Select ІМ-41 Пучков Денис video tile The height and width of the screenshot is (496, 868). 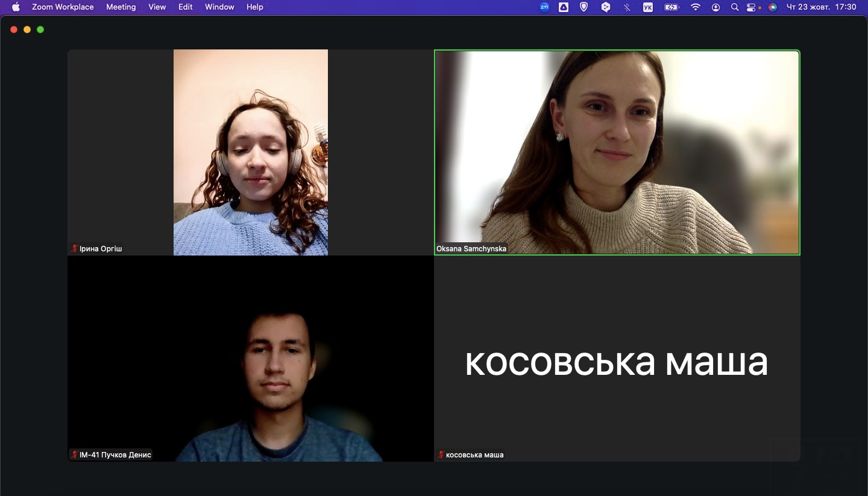pyautogui.click(x=250, y=359)
